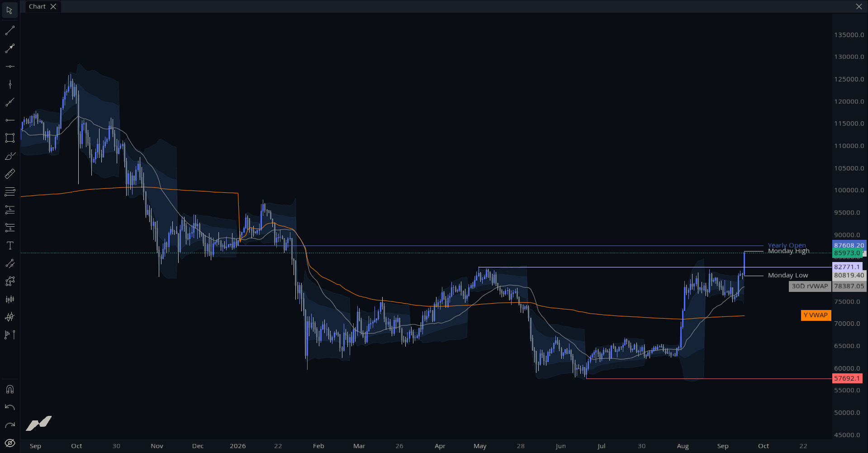
Task: Select the parallel channel tool
Action: click(x=9, y=263)
